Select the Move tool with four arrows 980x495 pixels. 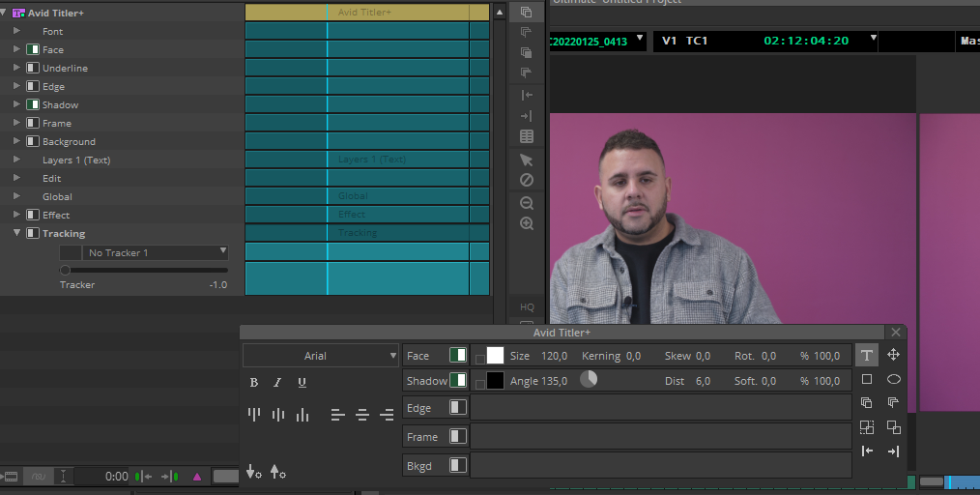[x=893, y=355]
